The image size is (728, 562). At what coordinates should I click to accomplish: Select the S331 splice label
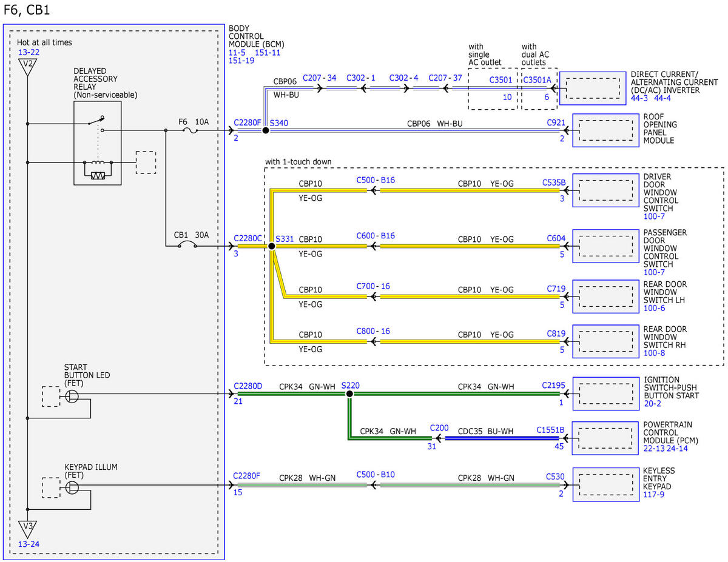(285, 238)
